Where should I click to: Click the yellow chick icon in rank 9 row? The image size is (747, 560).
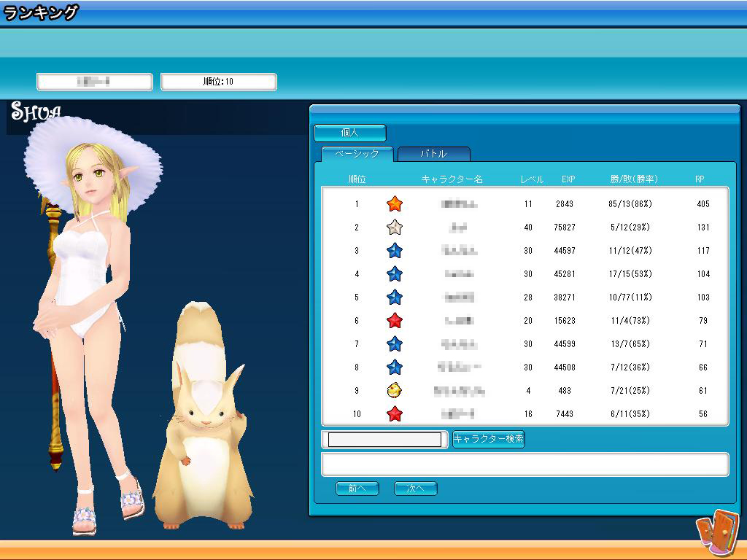pyautogui.click(x=395, y=391)
